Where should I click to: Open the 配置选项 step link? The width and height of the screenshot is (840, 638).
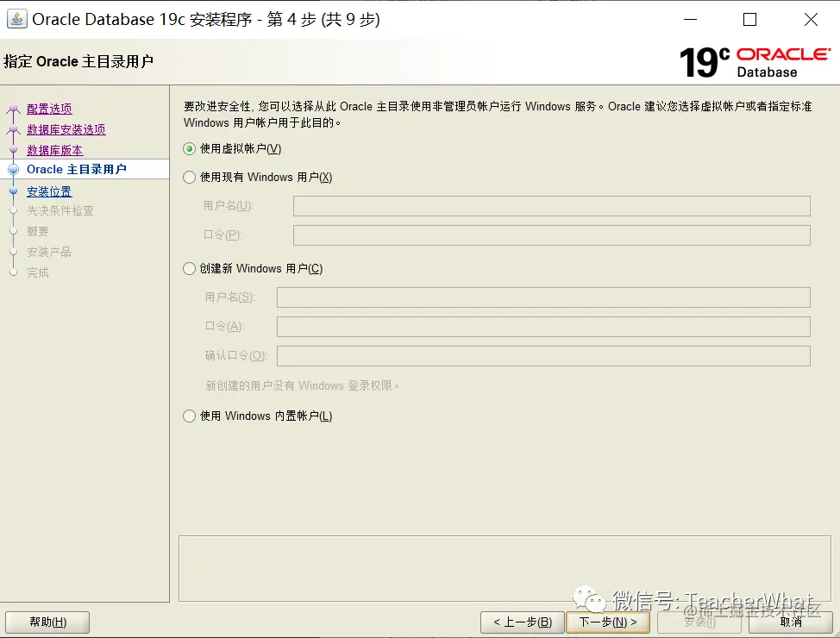click(49, 109)
